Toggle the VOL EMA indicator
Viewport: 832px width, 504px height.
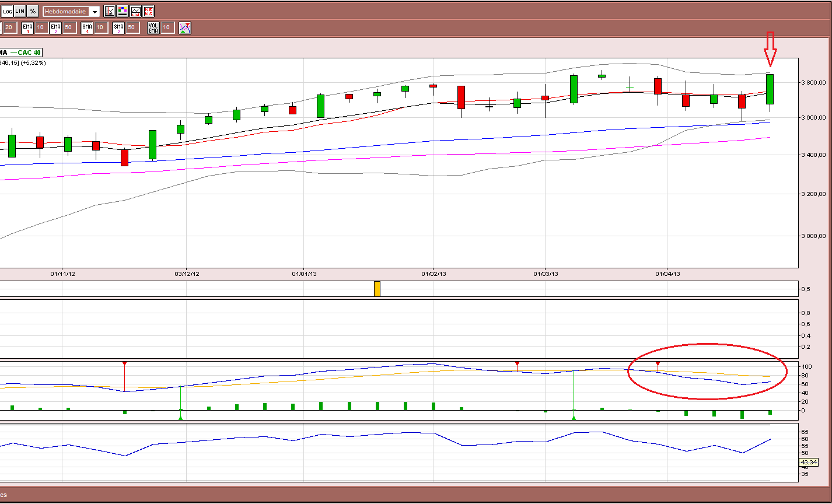153,27
